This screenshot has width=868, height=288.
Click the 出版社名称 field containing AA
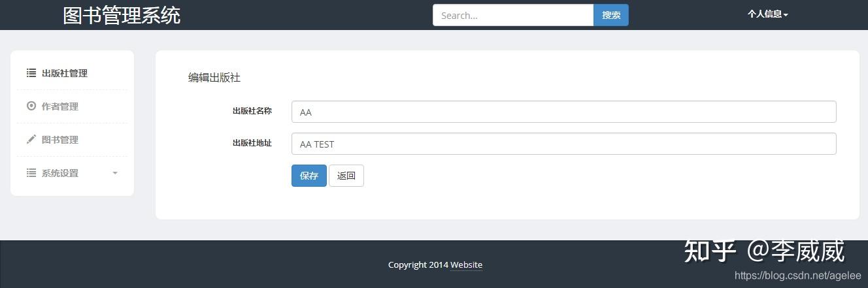563,112
